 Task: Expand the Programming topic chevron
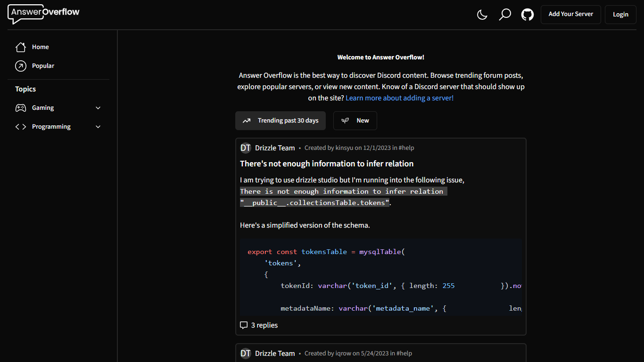[x=98, y=127]
